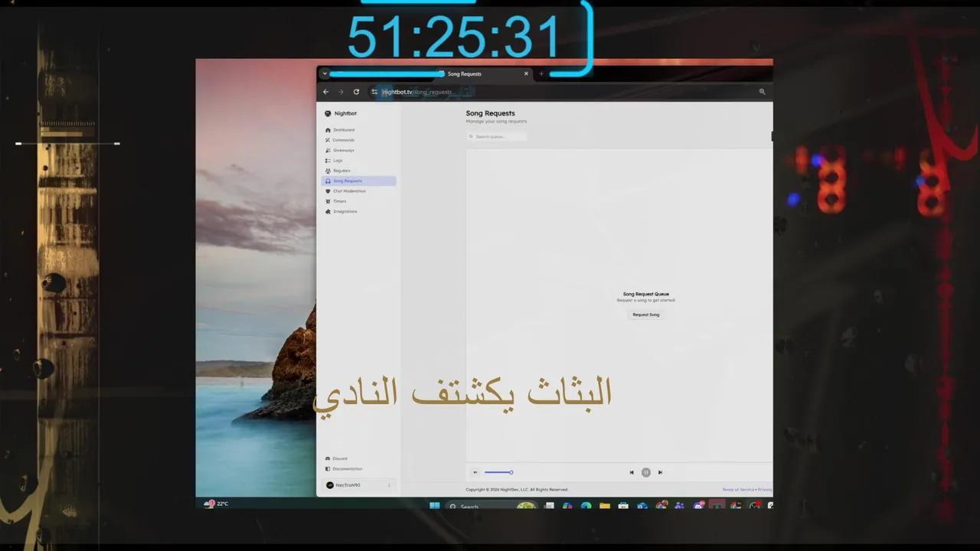Click the site information icon in address bar
Viewport: 980px width, 551px height.
pyautogui.click(x=374, y=92)
